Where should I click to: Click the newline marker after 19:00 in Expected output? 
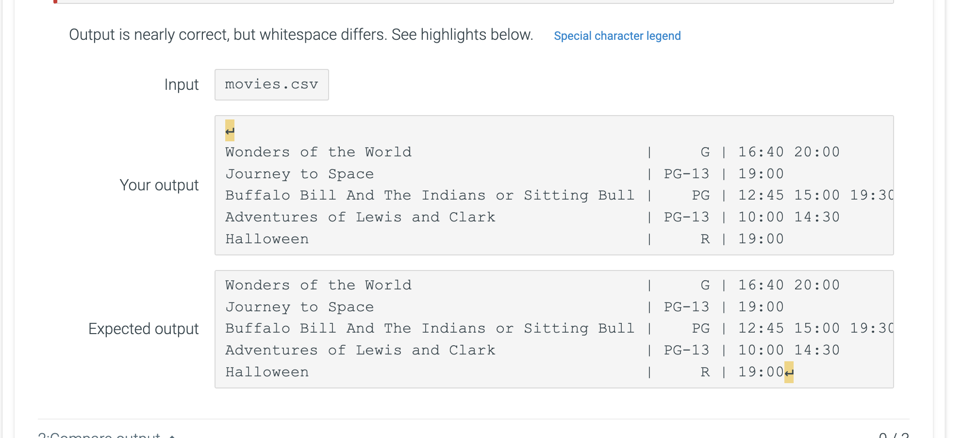click(789, 372)
